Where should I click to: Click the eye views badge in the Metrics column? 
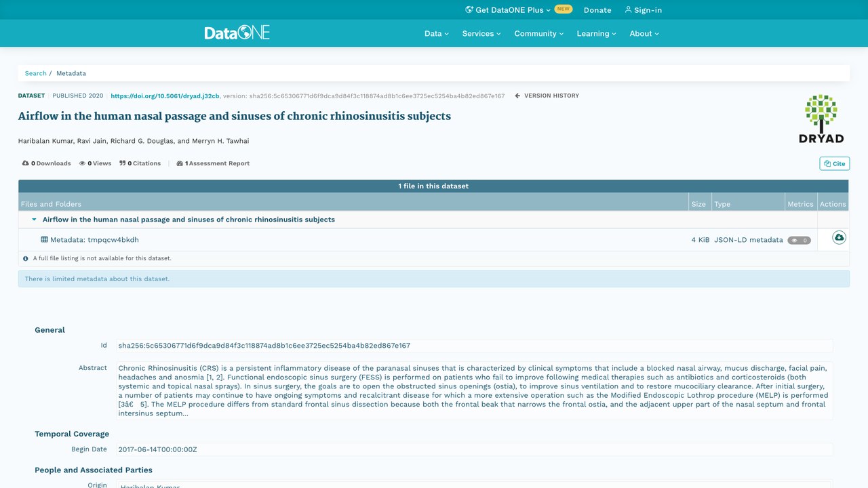(799, 240)
